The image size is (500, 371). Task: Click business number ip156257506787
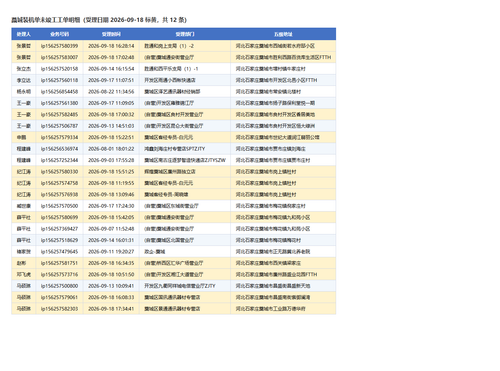pos(59,126)
